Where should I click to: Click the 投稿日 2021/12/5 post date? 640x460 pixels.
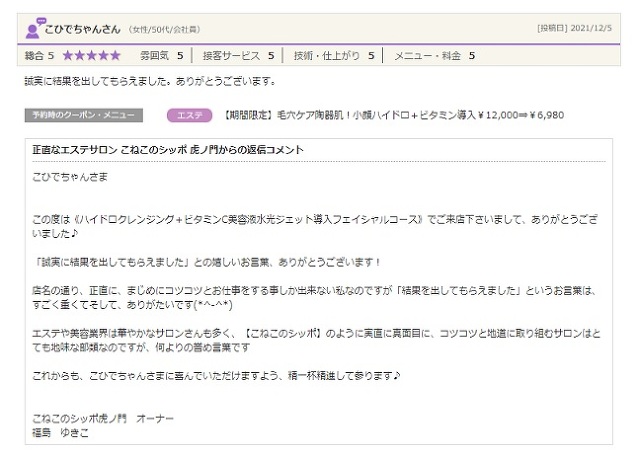coord(572,28)
